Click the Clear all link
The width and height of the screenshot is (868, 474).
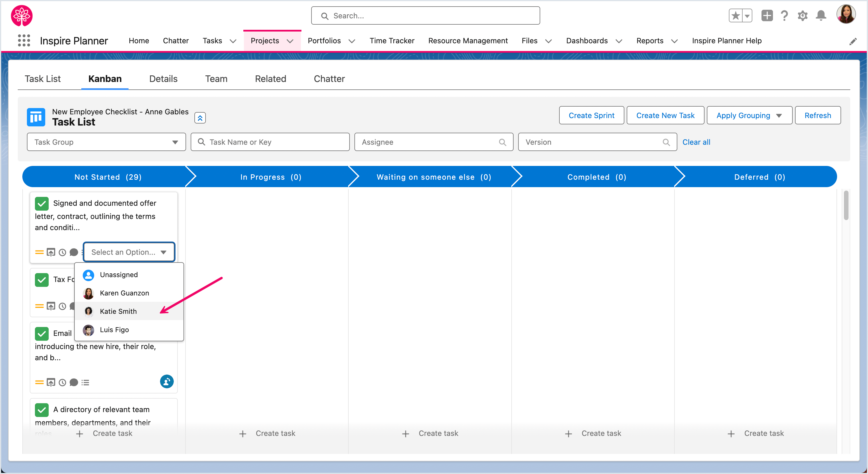(x=696, y=142)
